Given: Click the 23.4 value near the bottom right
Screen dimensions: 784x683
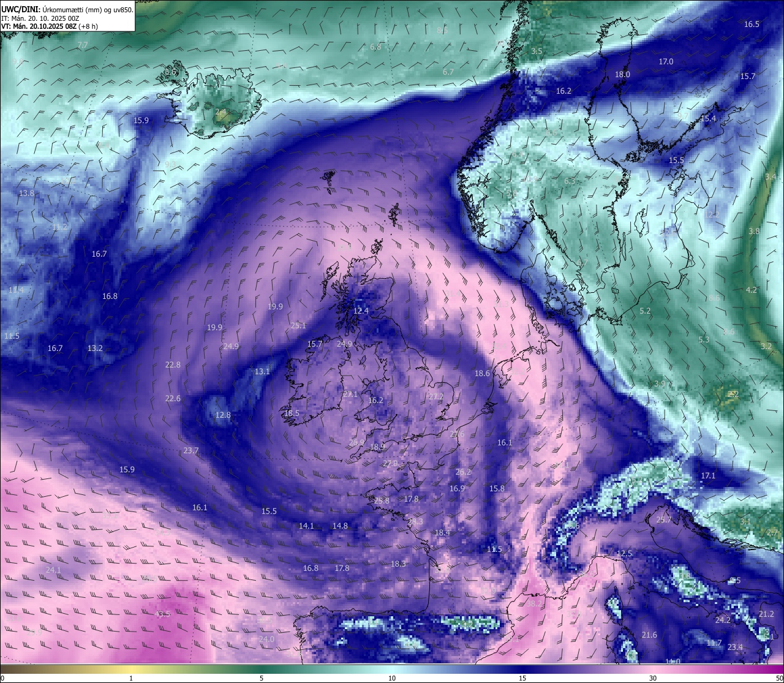Looking at the screenshot, I should click(735, 647).
